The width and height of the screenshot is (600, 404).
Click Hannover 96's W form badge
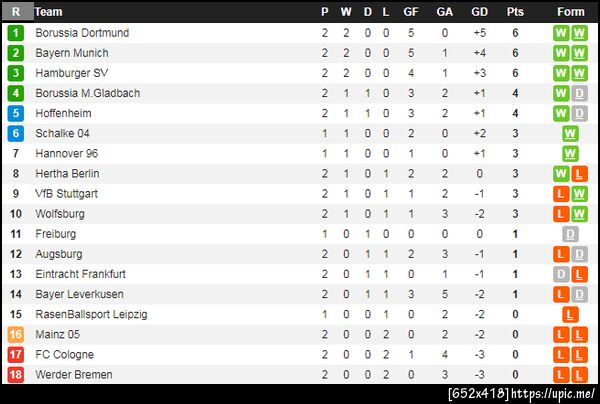pyautogui.click(x=570, y=153)
